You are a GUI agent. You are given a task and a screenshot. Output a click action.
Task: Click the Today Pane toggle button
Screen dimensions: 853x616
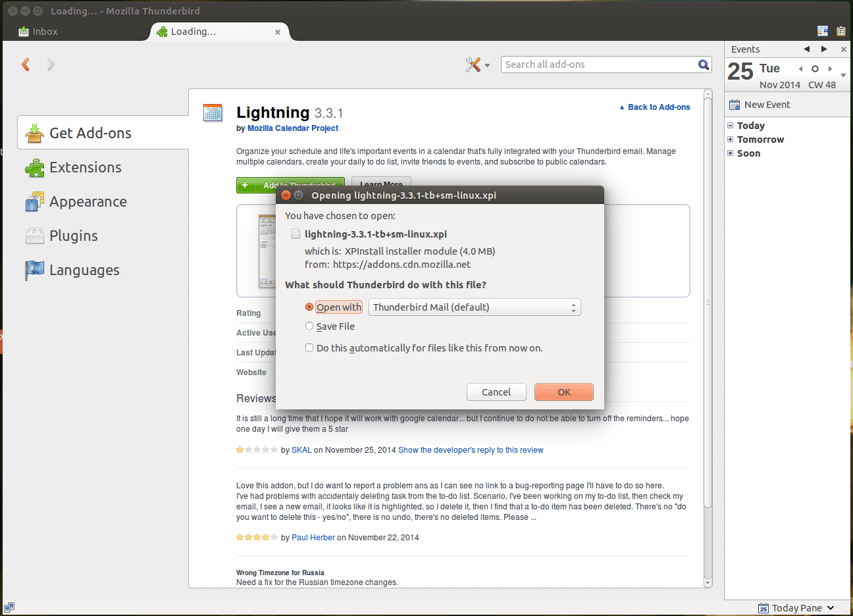coord(796,608)
